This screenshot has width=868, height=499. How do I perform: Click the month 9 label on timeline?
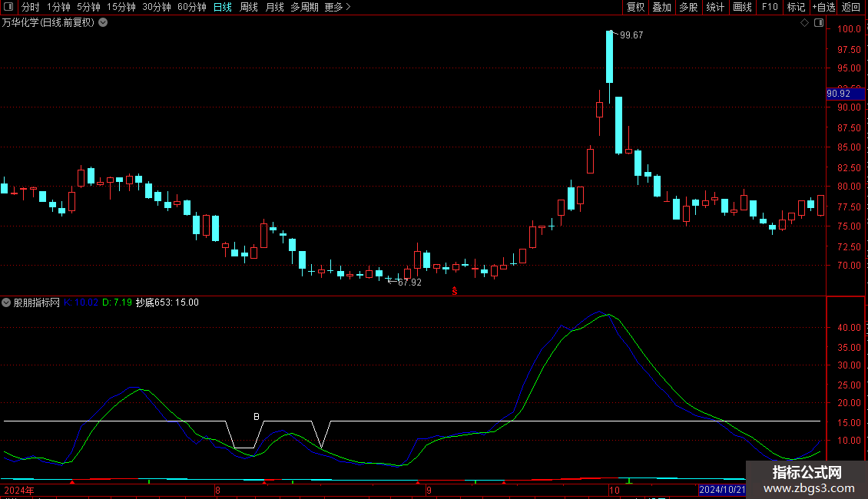tap(429, 490)
